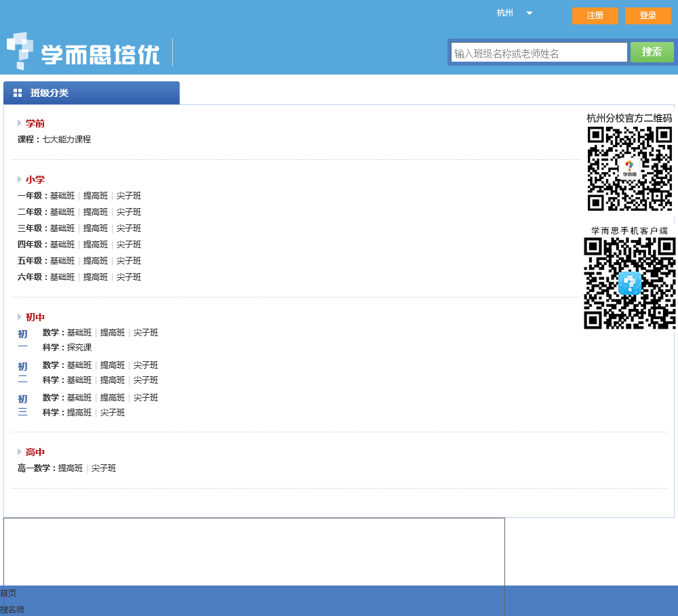Select 高一数学 尖子班
This screenshot has height=616, width=678.
point(104,468)
